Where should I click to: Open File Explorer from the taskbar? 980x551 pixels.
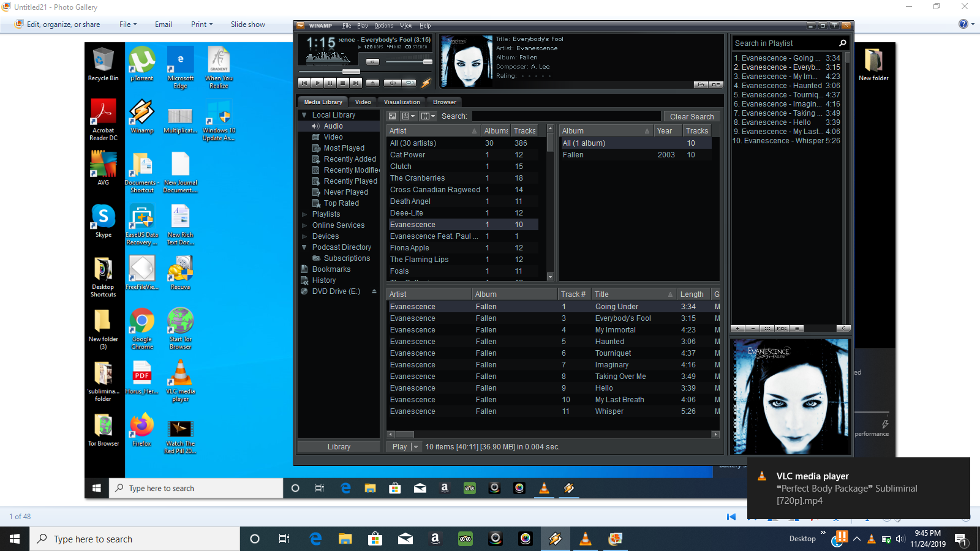click(x=345, y=539)
